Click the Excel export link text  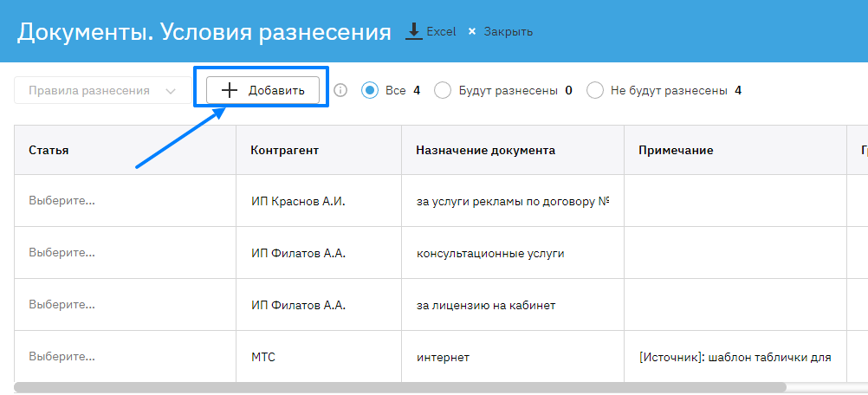point(441,32)
